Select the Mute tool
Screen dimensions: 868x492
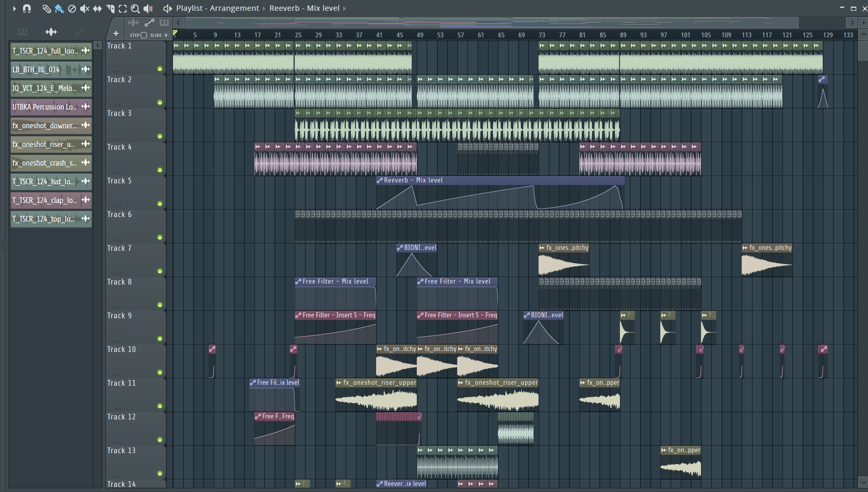pos(84,8)
